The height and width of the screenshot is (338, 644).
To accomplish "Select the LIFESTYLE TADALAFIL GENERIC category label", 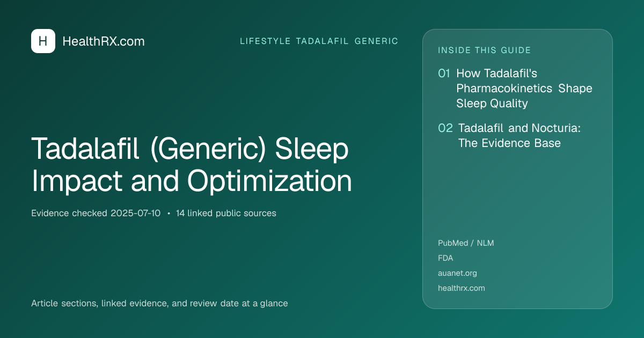I will [x=319, y=41].
